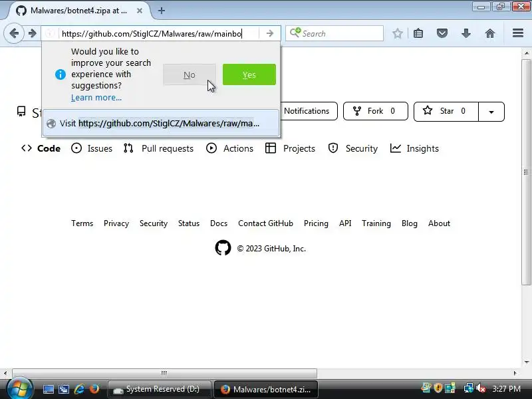Switch to Malwares/botnet4.zi... Firefox taskbar button
Screen dimensions: 532x399
tap(266, 389)
